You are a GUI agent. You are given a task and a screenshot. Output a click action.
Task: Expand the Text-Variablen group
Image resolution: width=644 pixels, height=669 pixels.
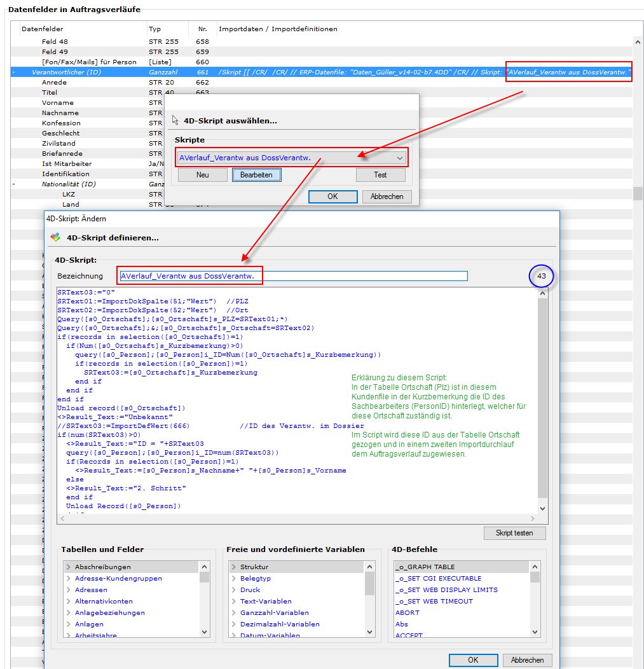coord(233,602)
